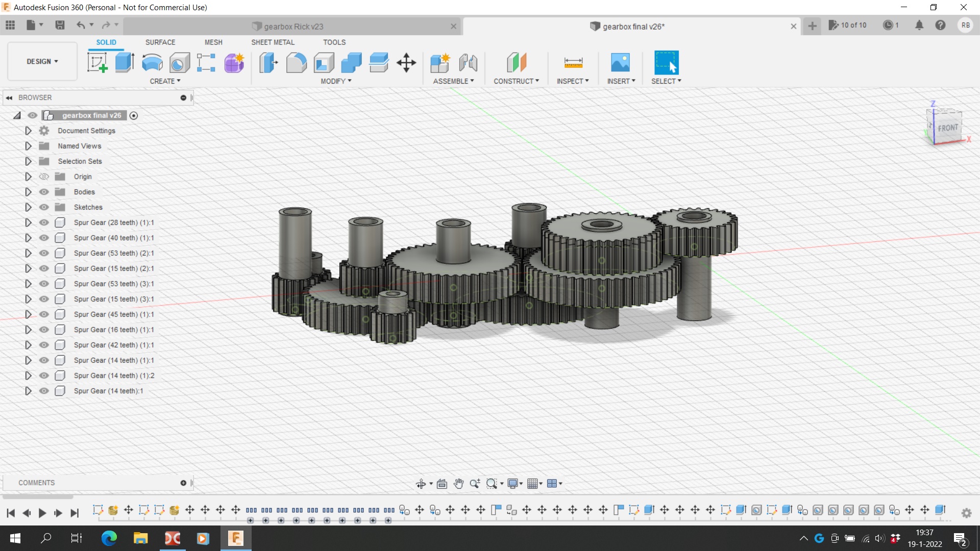Screen dimensions: 980x551
Task: Select the Revolve tool icon
Action: pyautogui.click(x=152, y=63)
